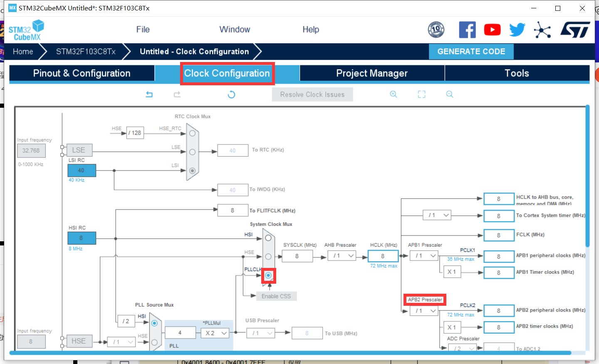Viewport: 599px width, 364px height.
Task: Click the HCLK (MHz) value field
Action: tap(383, 256)
